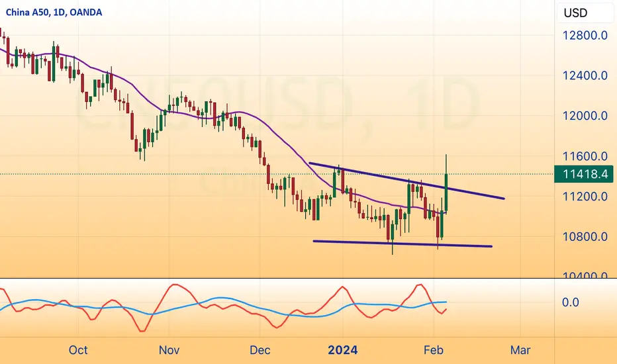Click the 12000.0 price axis label
The height and width of the screenshot is (364, 617).
pos(585,116)
